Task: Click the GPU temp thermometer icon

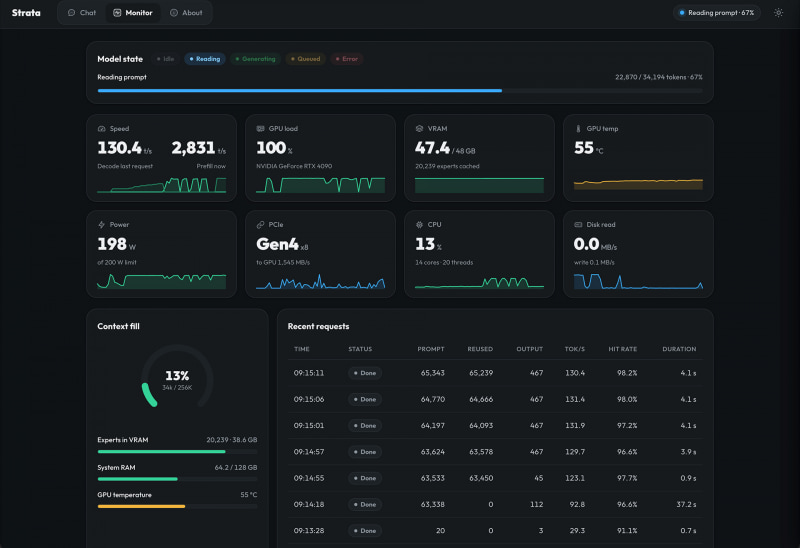Action: 578,129
